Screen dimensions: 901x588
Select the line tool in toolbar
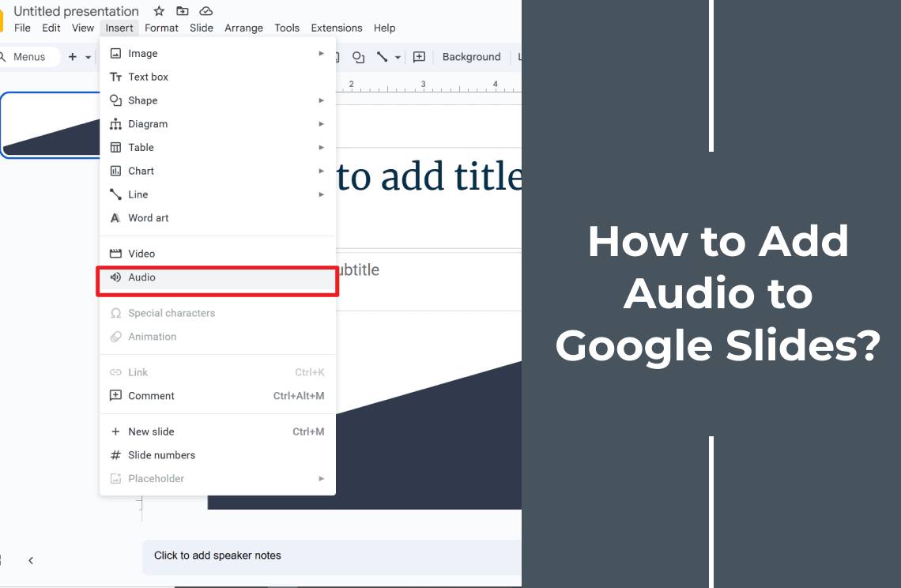point(382,57)
